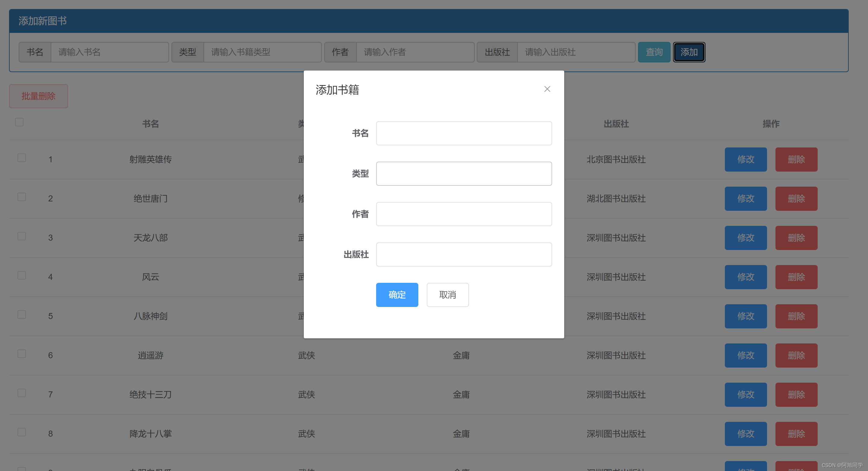Click the 添加 button in top bar
868x471 pixels.
(689, 52)
